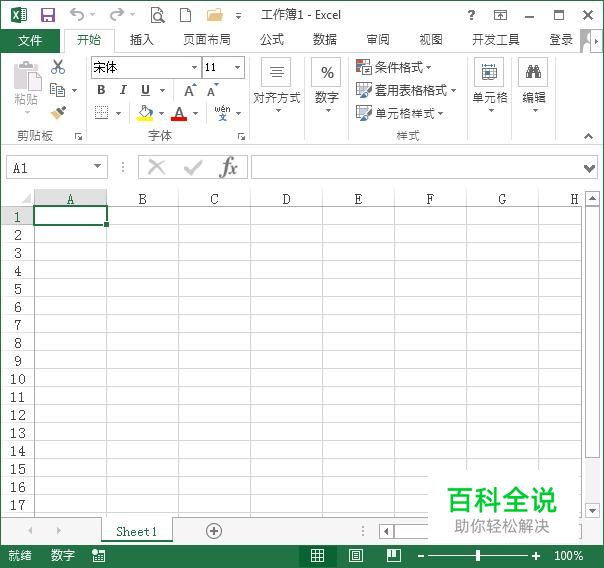Open fill color dropdown arrow
This screenshot has height=568, width=604.
coord(161,113)
